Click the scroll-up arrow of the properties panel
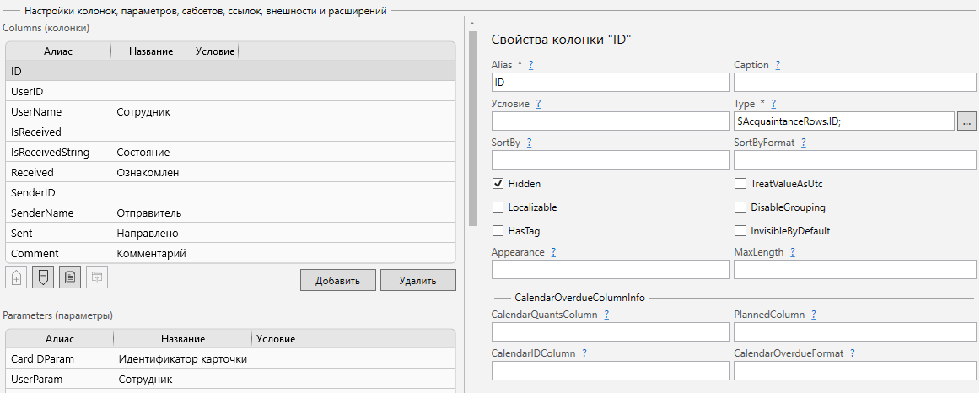The image size is (980, 393). tap(472, 23)
